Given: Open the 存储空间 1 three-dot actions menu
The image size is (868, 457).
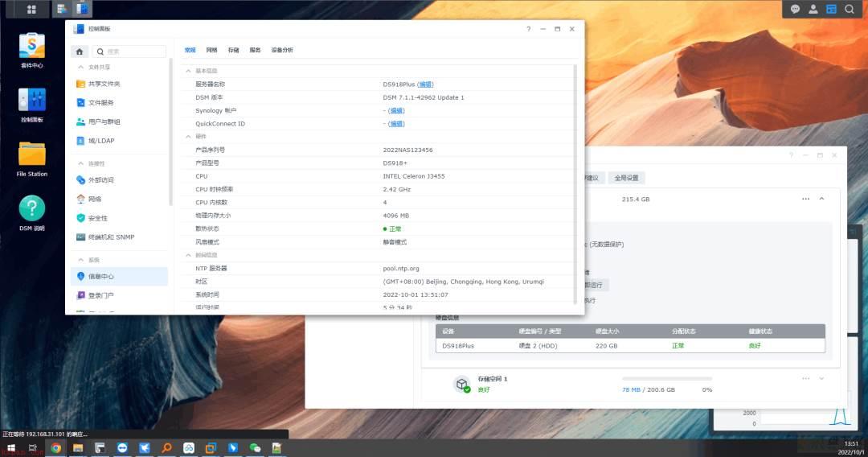Looking at the screenshot, I should 805,378.
